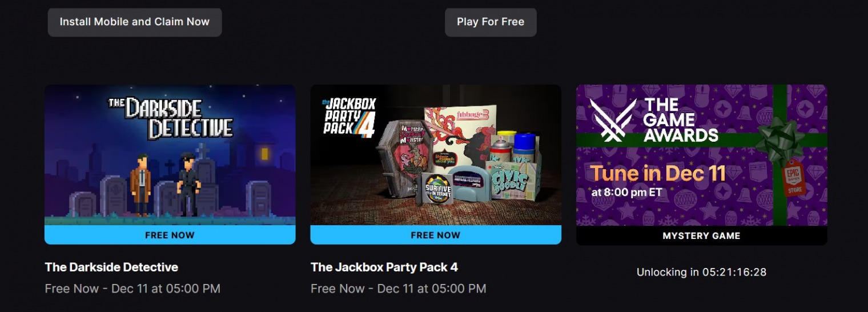The width and height of the screenshot is (868, 312).
Task: Click The Darkside Detective pixel logo
Action: (x=171, y=118)
